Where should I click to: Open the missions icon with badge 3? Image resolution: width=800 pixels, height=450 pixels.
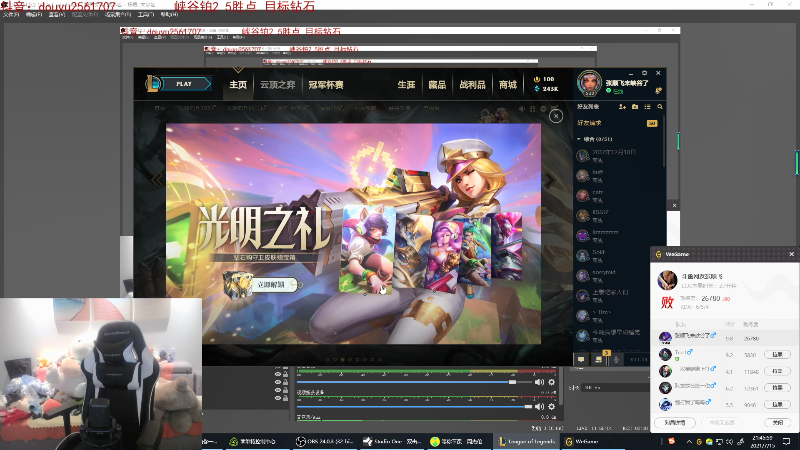(x=598, y=359)
